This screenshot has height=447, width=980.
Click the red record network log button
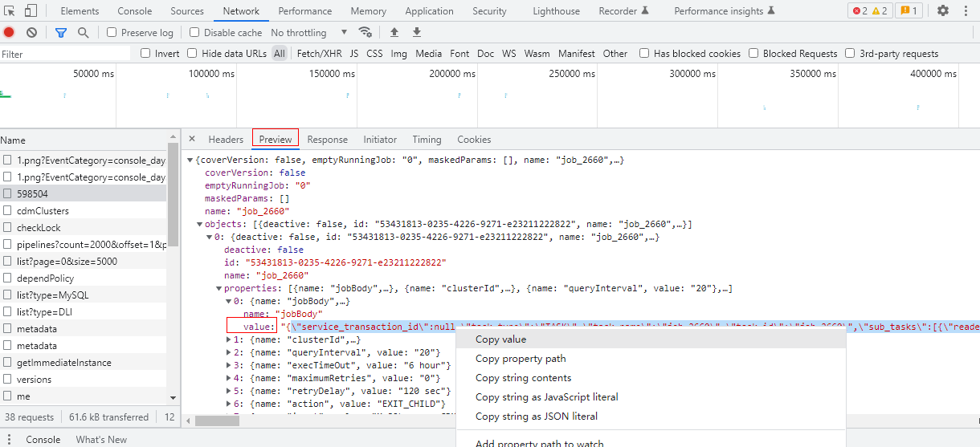10,33
